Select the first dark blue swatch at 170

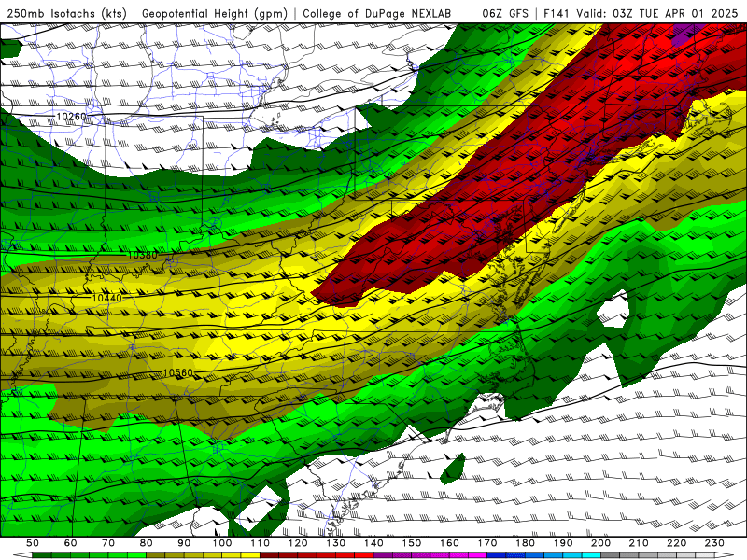click(x=497, y=555)
